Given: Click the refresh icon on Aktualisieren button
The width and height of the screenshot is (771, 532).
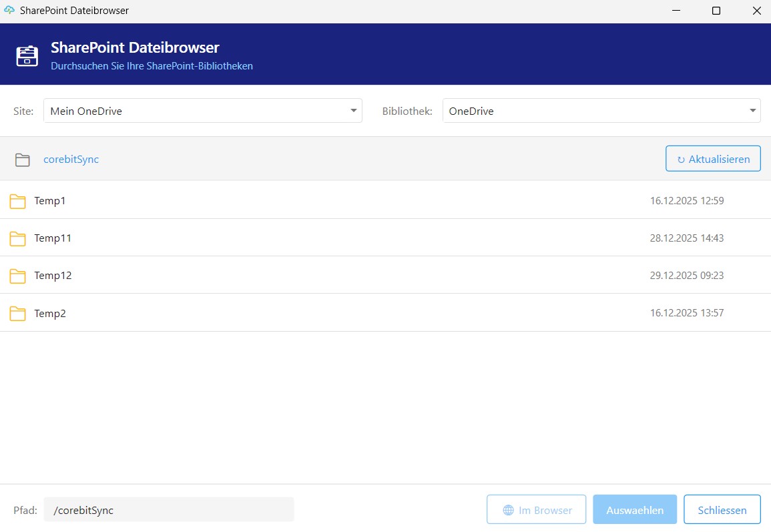Looking at the screenshot, I should [680, 159].
